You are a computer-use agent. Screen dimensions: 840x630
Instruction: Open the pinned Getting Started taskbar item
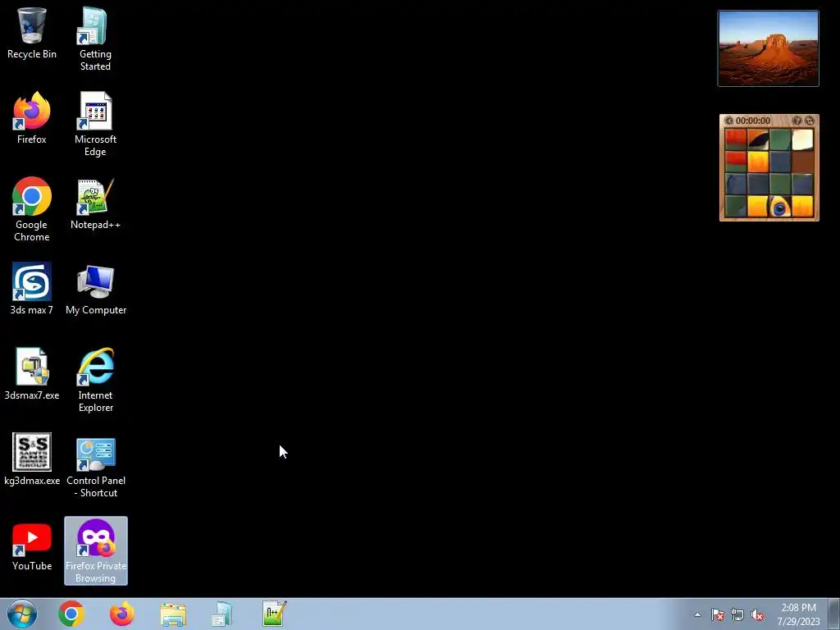221,614
